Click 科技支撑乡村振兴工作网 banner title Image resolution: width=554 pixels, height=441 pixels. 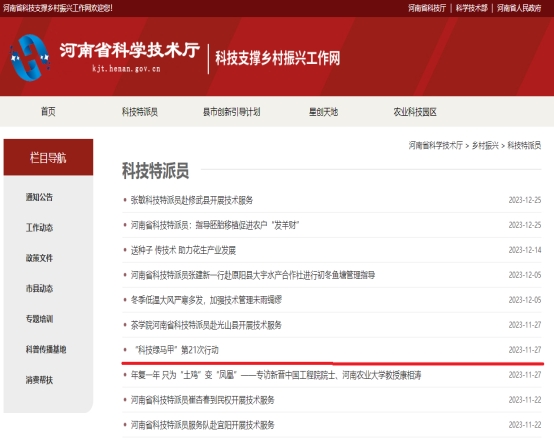tap(278, 58)
